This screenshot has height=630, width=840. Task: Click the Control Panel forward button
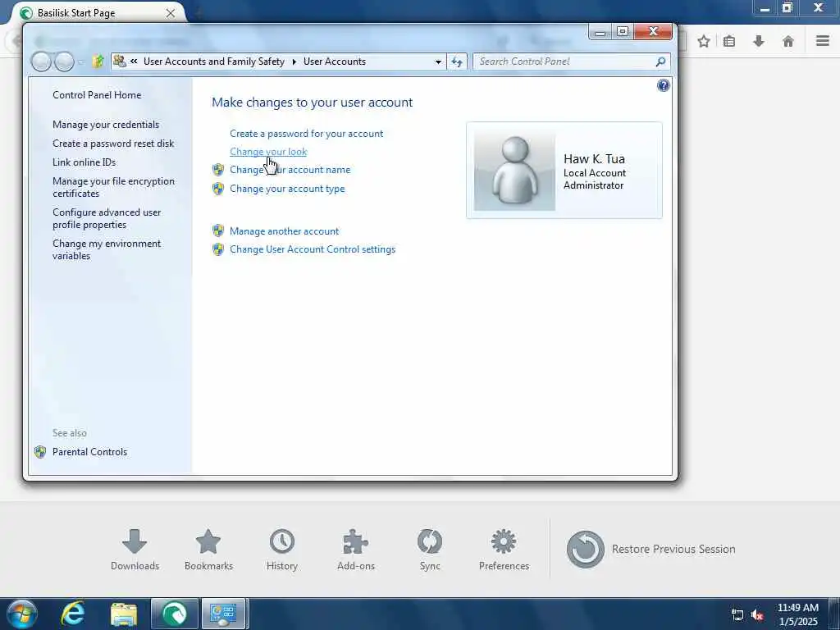pos(64,62)
